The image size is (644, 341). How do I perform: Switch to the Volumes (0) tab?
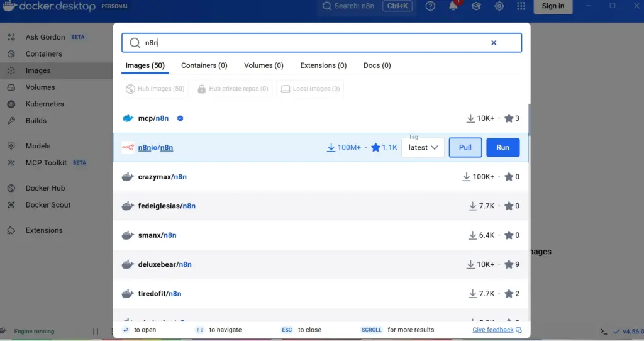click(x=264, y=65)
